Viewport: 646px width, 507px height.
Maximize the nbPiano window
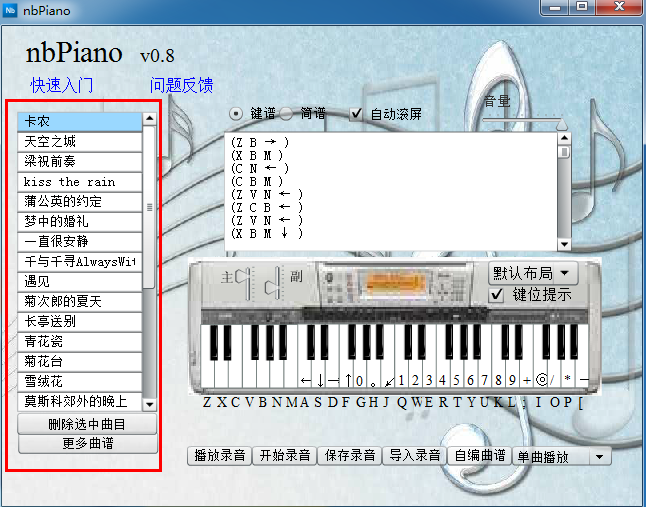coord(582,7)
